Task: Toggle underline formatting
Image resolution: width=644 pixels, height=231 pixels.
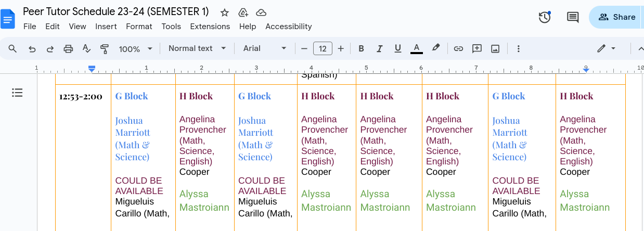Action: pos(397,49)
